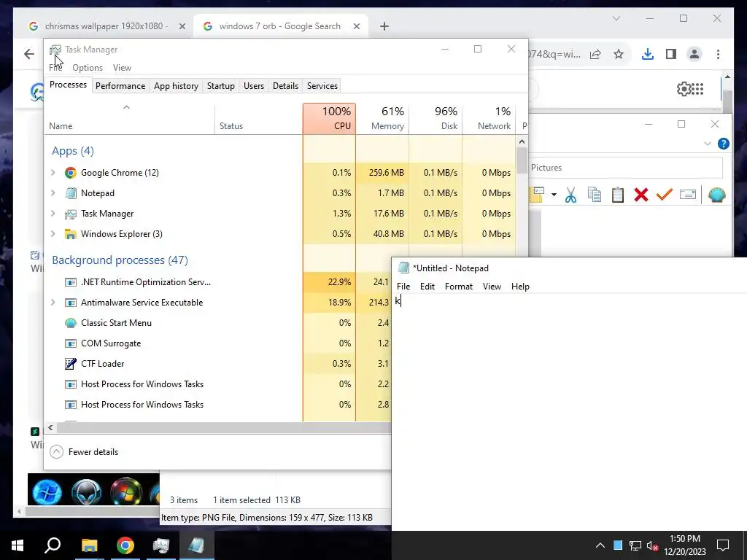Image resolution: width=747 pixels, height=560 pixels.
Task: Open Task Manager Options menu
Action: click(x=88, y=68)
